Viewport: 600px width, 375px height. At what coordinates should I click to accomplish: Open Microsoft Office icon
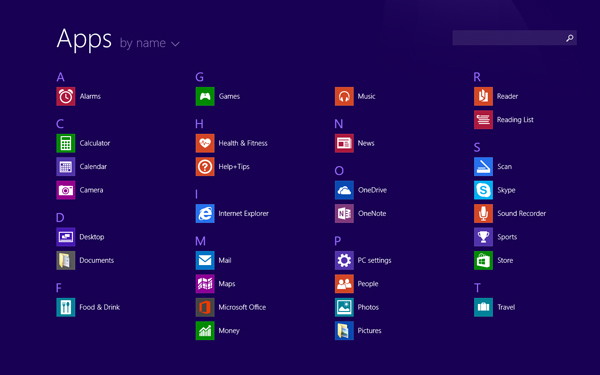pos(205,307)
